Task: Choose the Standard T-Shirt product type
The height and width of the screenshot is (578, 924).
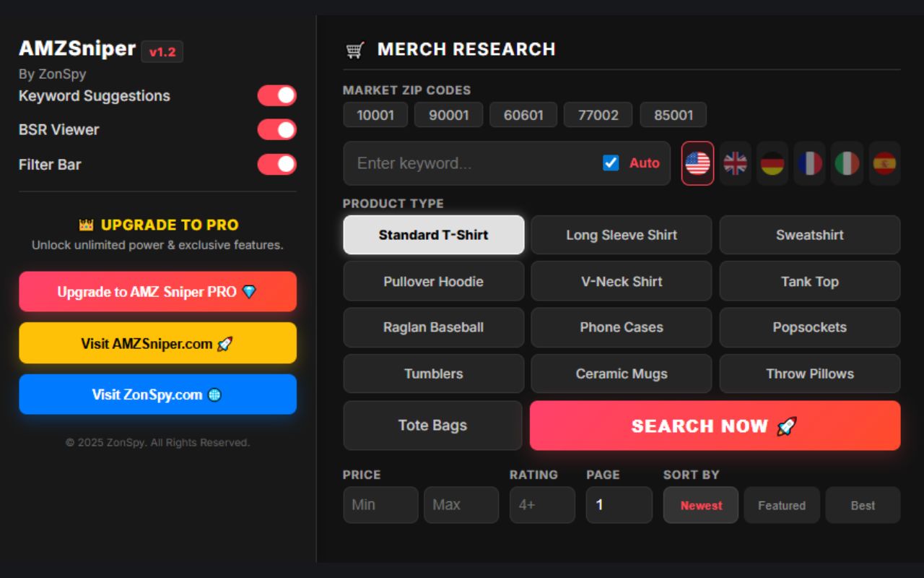Action: tap(434, 235)
